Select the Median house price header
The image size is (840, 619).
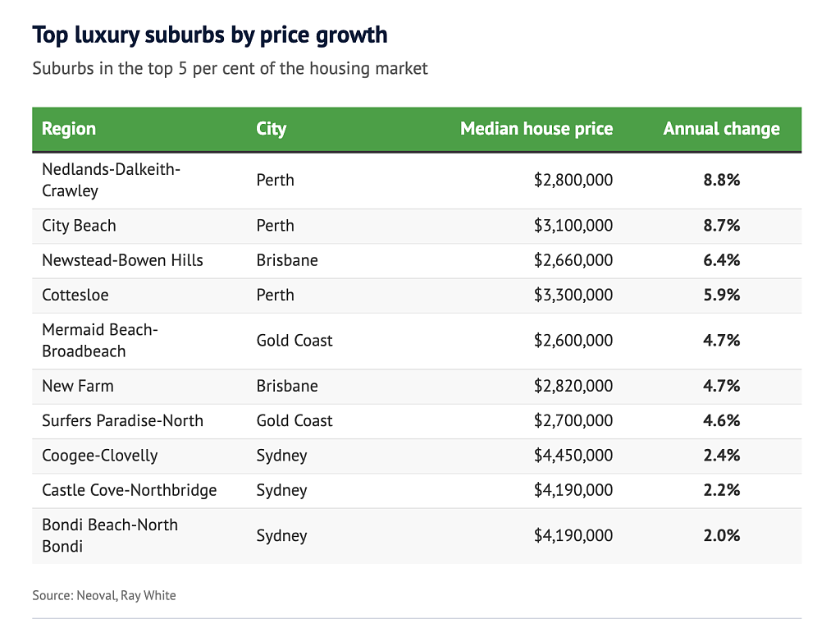(536, 129)
